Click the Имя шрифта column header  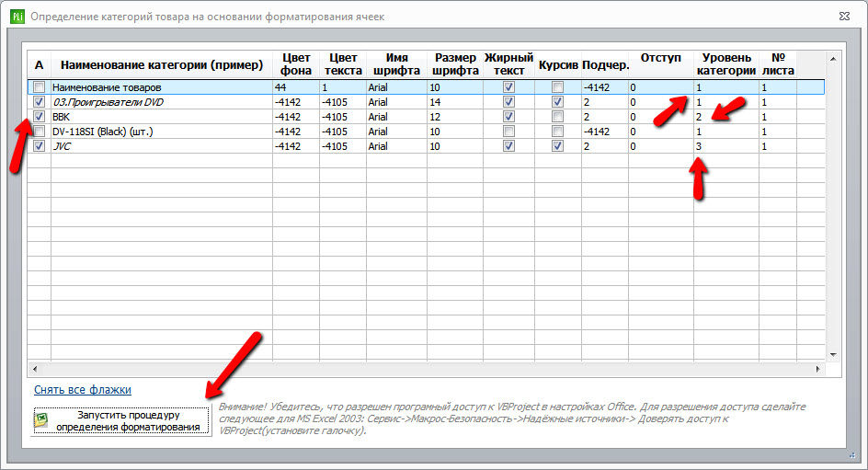pyautogui.click(x=396, y=64)
